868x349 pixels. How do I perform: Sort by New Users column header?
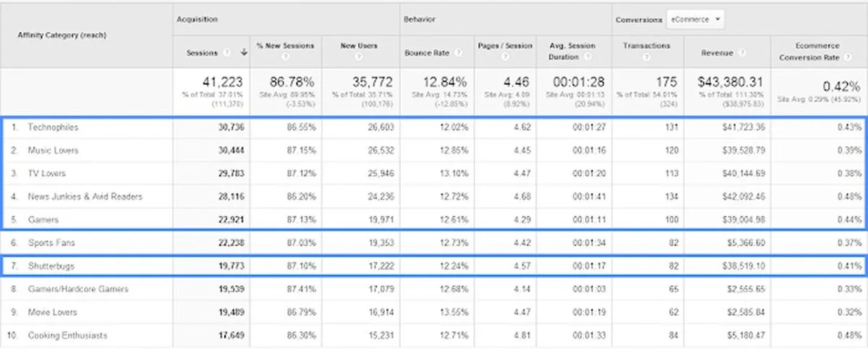[x=358, y=46]
